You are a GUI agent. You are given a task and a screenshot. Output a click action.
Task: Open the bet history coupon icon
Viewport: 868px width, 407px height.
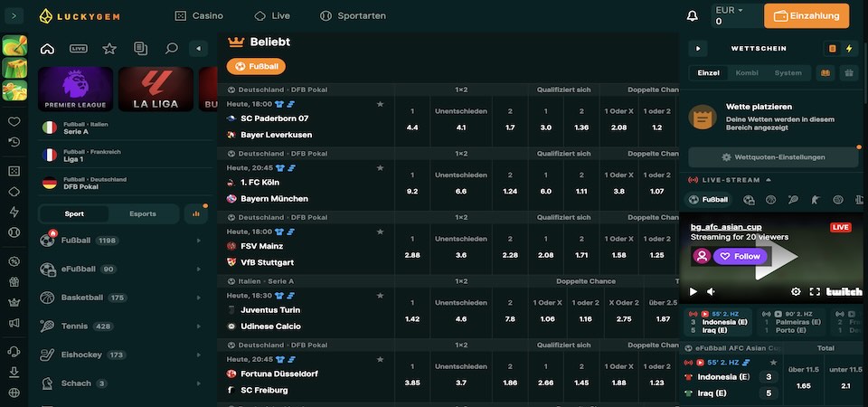(x=141, y=49)
